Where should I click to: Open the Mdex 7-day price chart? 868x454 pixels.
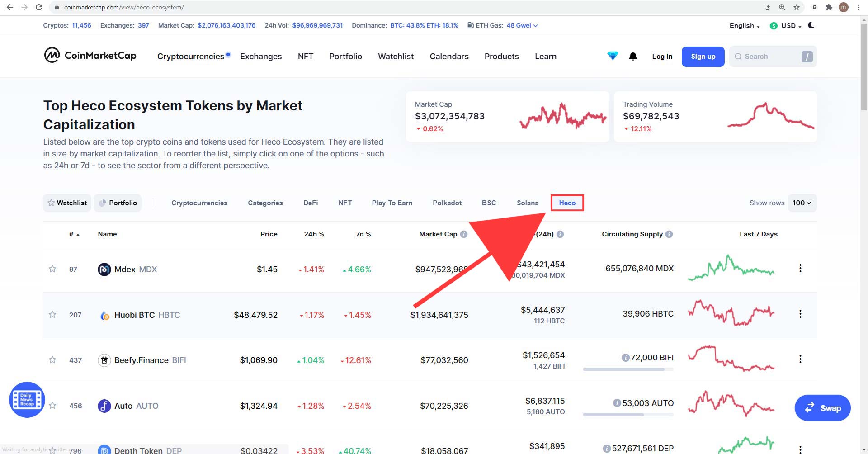tap(731, 268)
